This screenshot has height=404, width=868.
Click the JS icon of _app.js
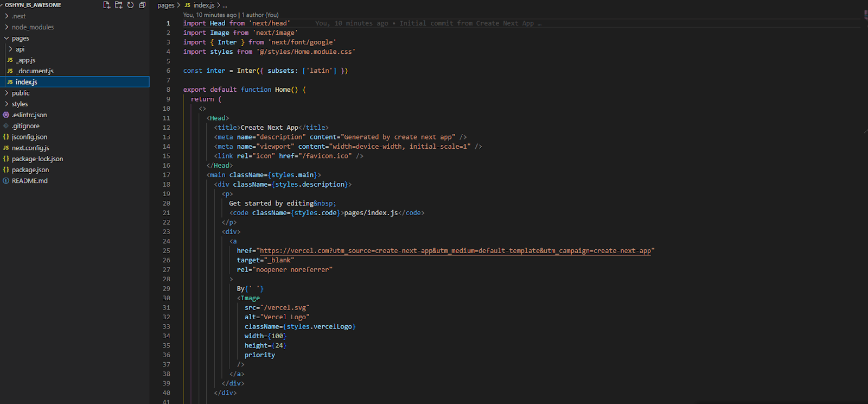(x=10, y=60)
